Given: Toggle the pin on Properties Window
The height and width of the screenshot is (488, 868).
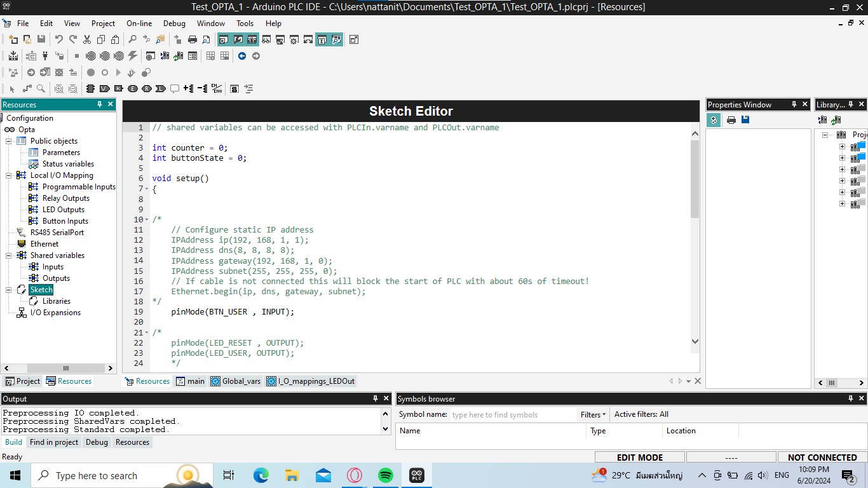Looking at the screenshot, I should [x=794, y=105].
